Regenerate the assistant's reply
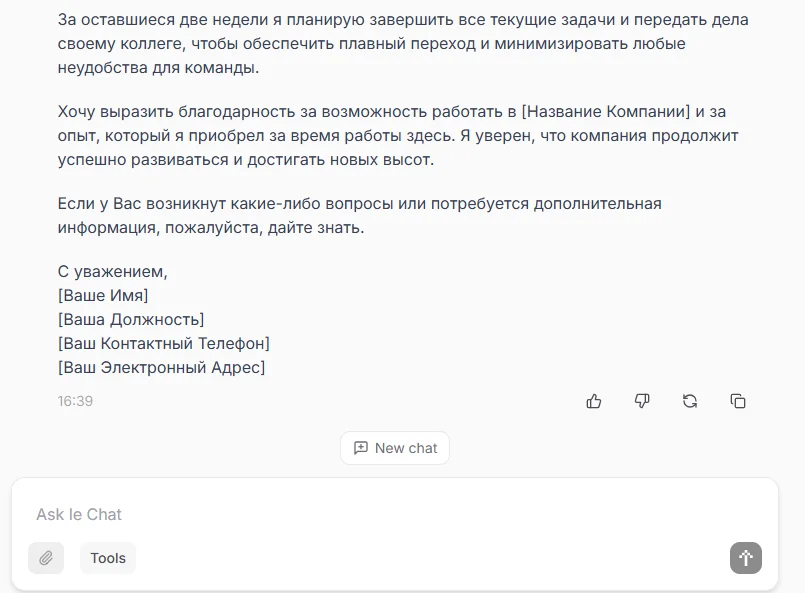 pyautogui.click(x=690, y=401)
